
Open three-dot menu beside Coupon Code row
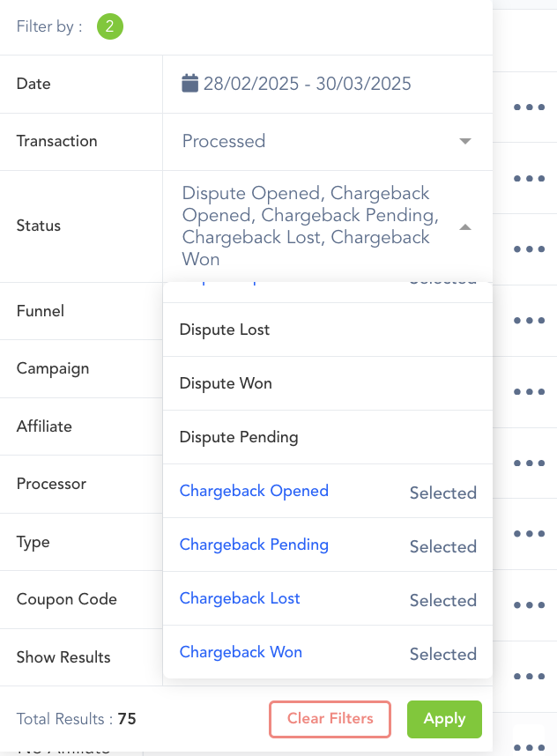[x=529, y=605]
